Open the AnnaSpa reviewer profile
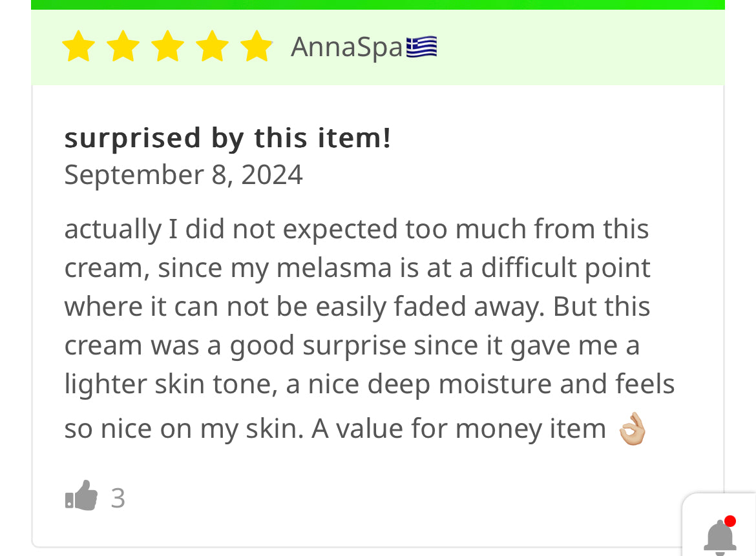 click(347, 47)
